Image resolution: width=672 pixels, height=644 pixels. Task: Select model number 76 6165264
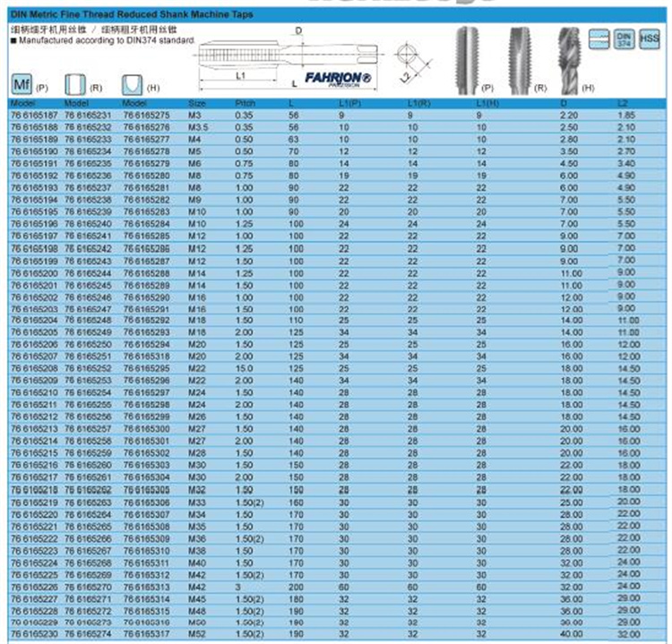pyautogui.click(x=88, y=514)
